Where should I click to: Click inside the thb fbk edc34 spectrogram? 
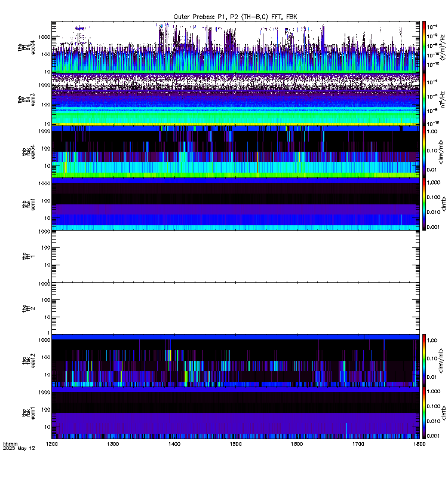[x=235, y=152]
